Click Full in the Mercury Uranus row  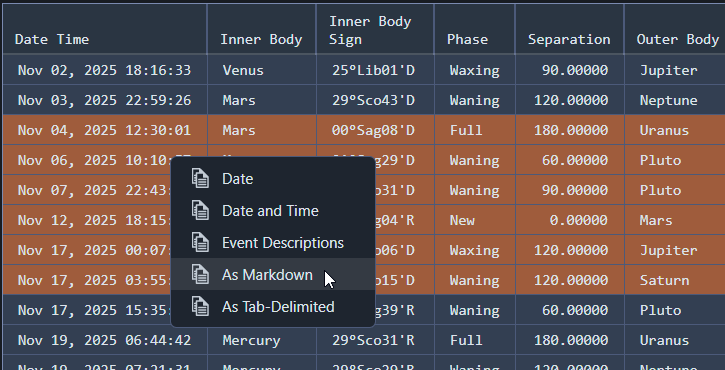point(474,340)
